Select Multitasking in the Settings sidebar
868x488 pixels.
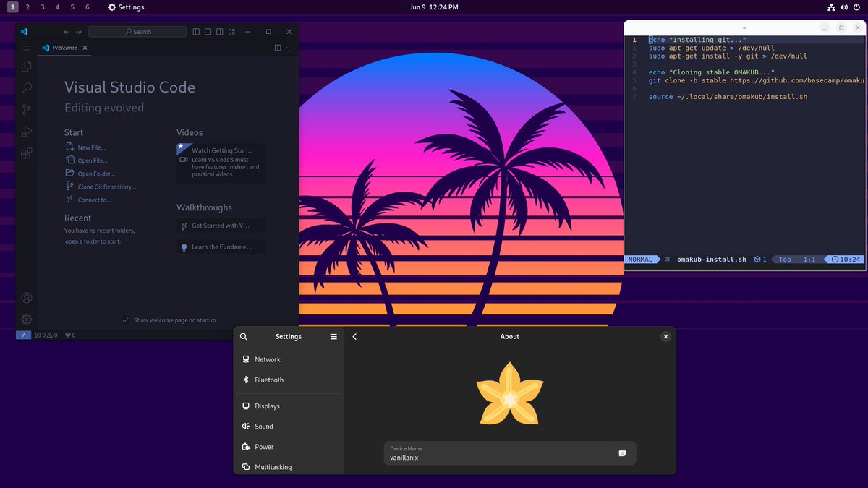tap(289, 467)
